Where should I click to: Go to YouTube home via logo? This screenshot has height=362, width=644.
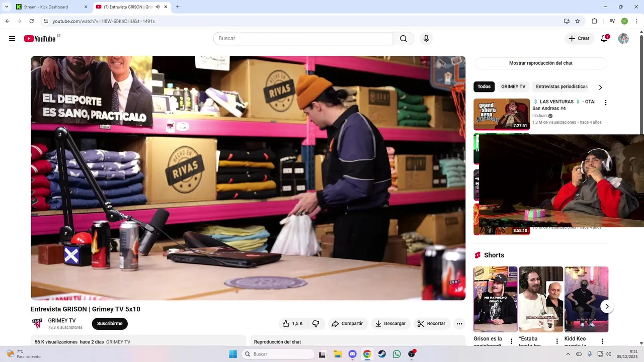point(40,39)
